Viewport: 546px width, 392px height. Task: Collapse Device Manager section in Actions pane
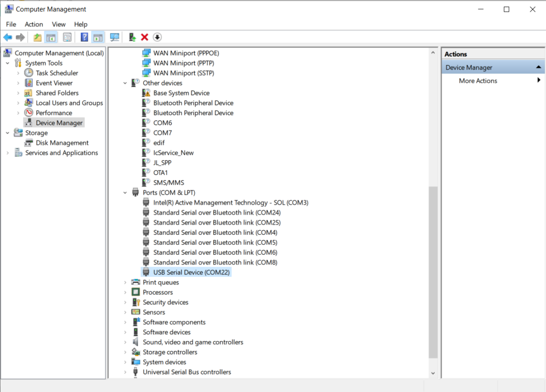[x=538, y=67]
